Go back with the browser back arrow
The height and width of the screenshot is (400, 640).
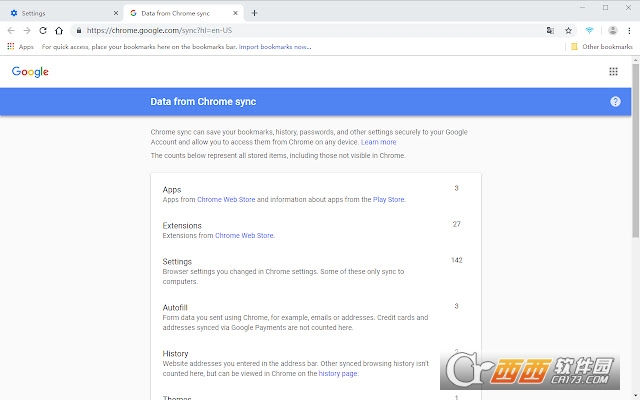coord(11,31)
